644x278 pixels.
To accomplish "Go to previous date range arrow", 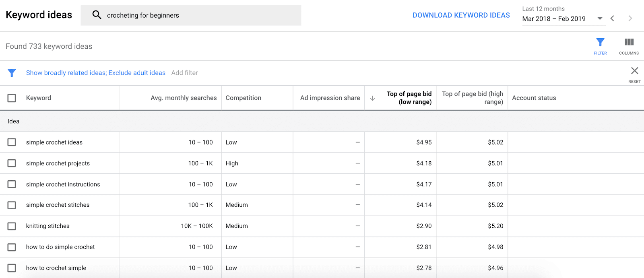I will coord(612,19).
